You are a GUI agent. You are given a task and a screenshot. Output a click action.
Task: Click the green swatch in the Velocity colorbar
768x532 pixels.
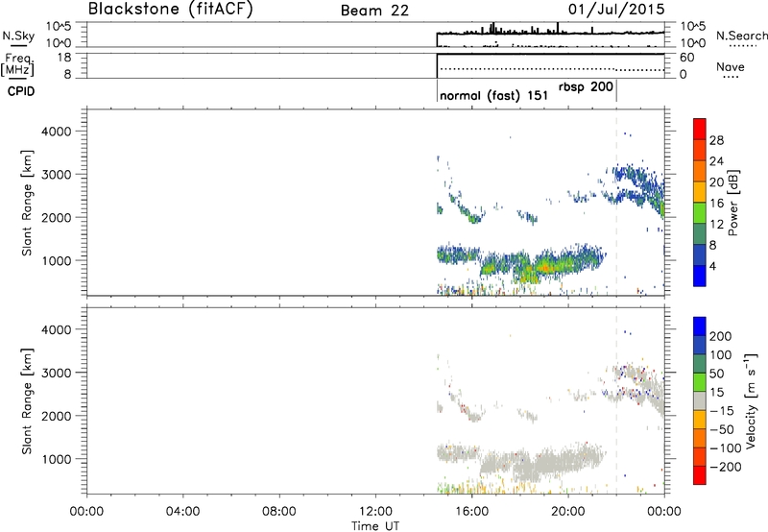(x=700, y=382)
